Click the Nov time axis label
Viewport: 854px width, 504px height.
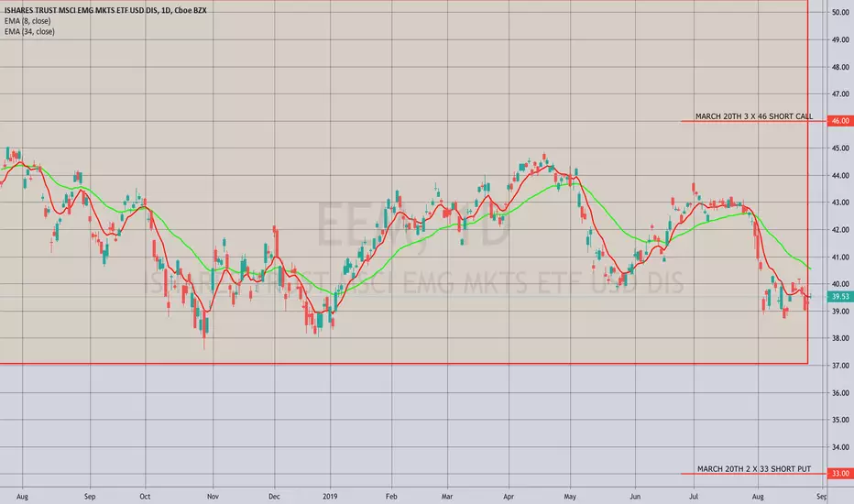[213, 497]
